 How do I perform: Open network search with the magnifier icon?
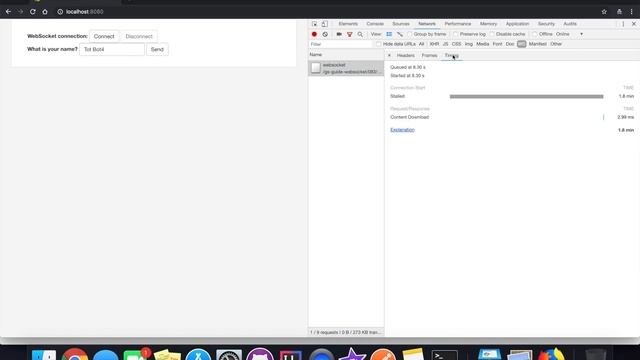pyautogui.click(x=360, y=34)
